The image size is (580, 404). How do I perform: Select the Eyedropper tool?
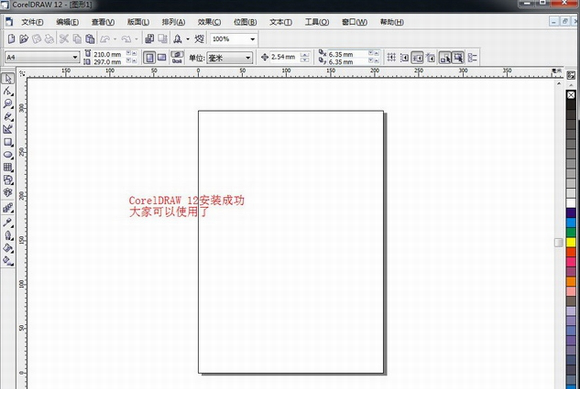click(8, 222)
